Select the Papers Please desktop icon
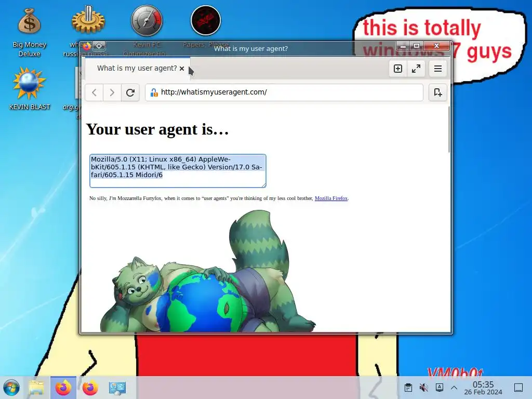 coord(206,20)
